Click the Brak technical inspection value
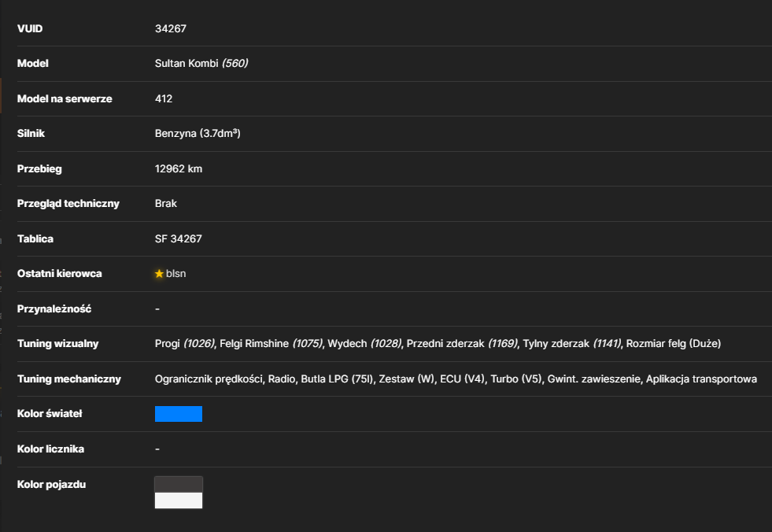The height and width of the screenshot is (532, 772). pyautogui.click(x=165, y=204)
